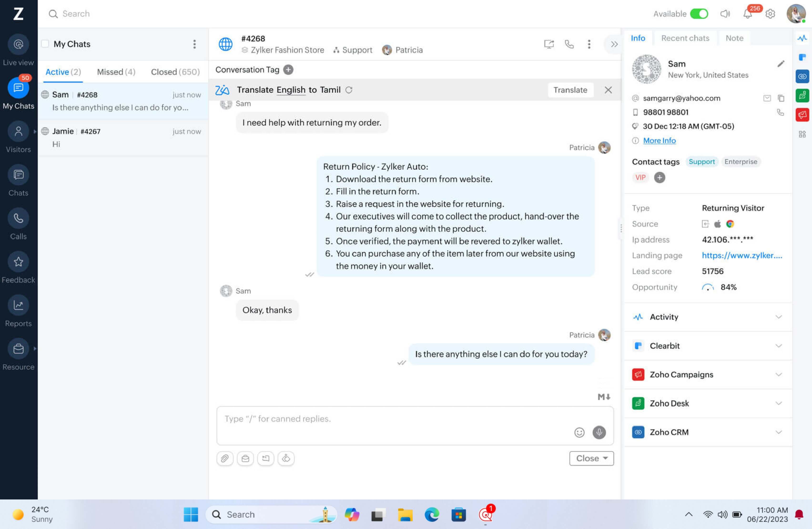The width and height of the screenshot is (812, 529).
Task: Switch to Missed chats tab
Action: click(x=116, y=72)
